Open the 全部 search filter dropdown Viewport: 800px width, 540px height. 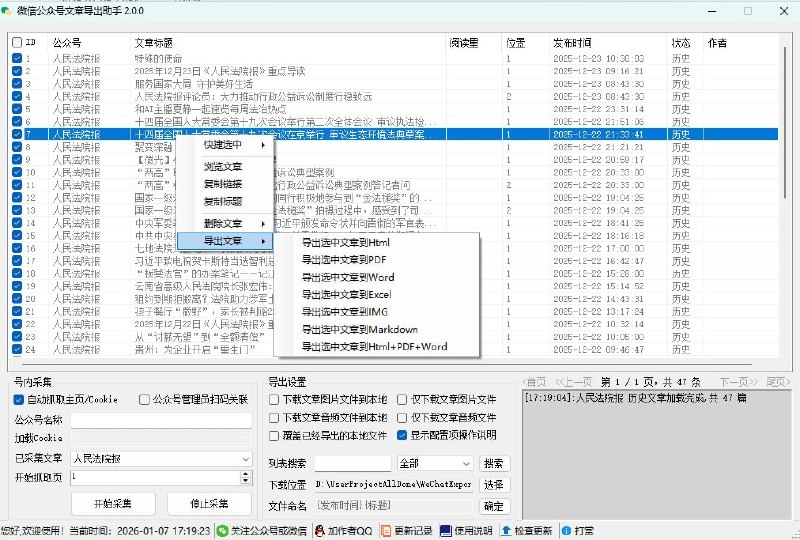tap(435, 463)
